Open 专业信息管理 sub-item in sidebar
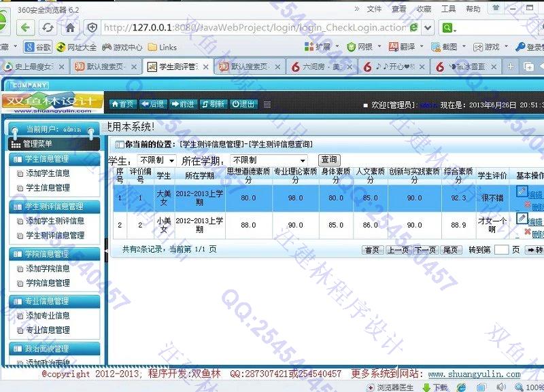Screen dimensions: 544x392 [x=48, y=330]
